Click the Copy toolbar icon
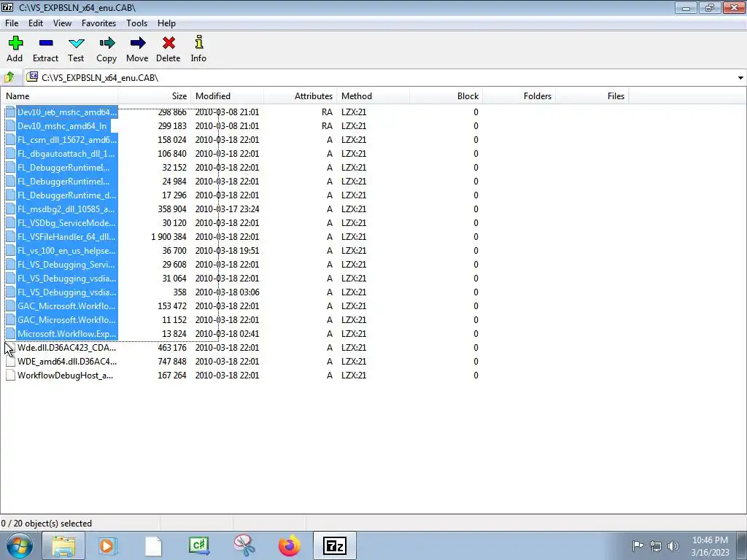 tap(107, 49)
